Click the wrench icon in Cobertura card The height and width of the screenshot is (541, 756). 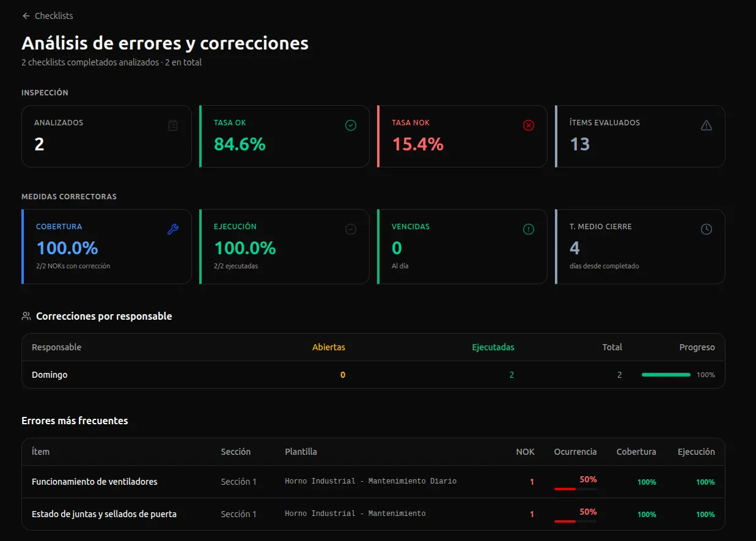click(x=173, y=229)
